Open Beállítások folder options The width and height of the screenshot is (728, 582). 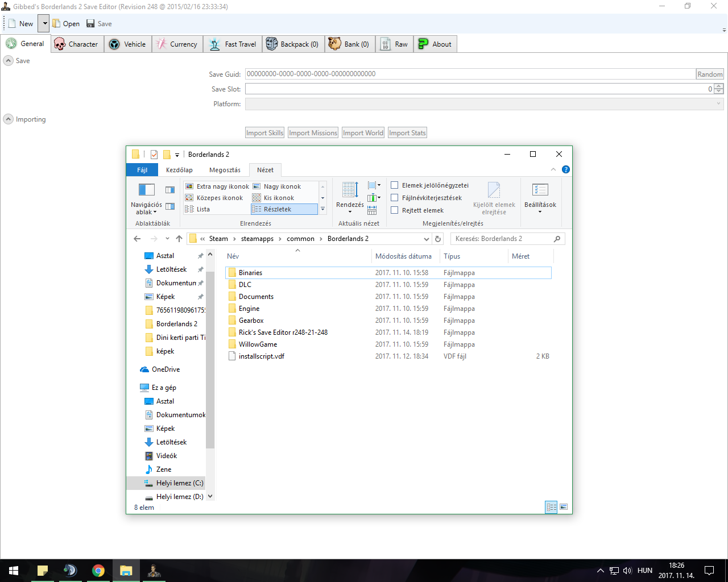pyautogui.click(x=540, y=198)
